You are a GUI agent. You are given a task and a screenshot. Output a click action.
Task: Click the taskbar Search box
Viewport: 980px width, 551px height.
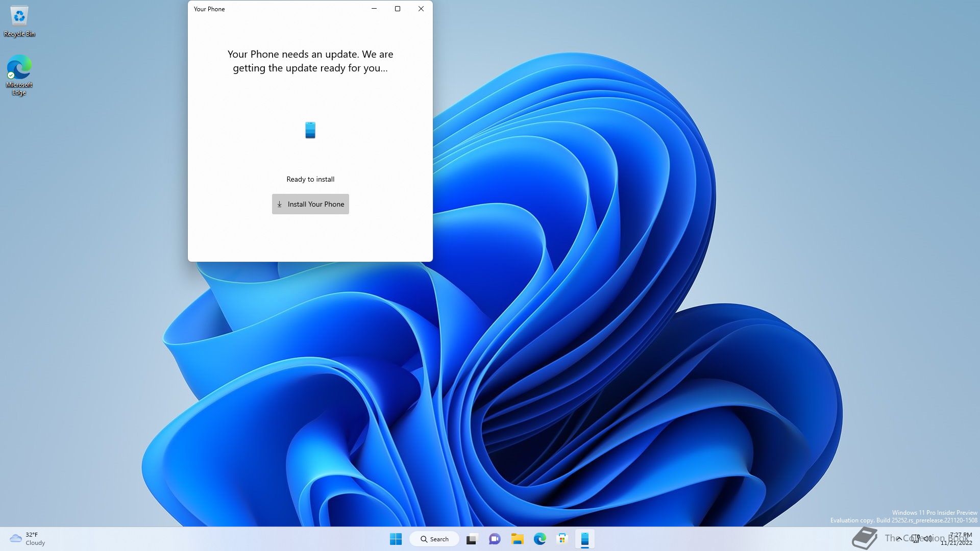(x=434, y=539)
